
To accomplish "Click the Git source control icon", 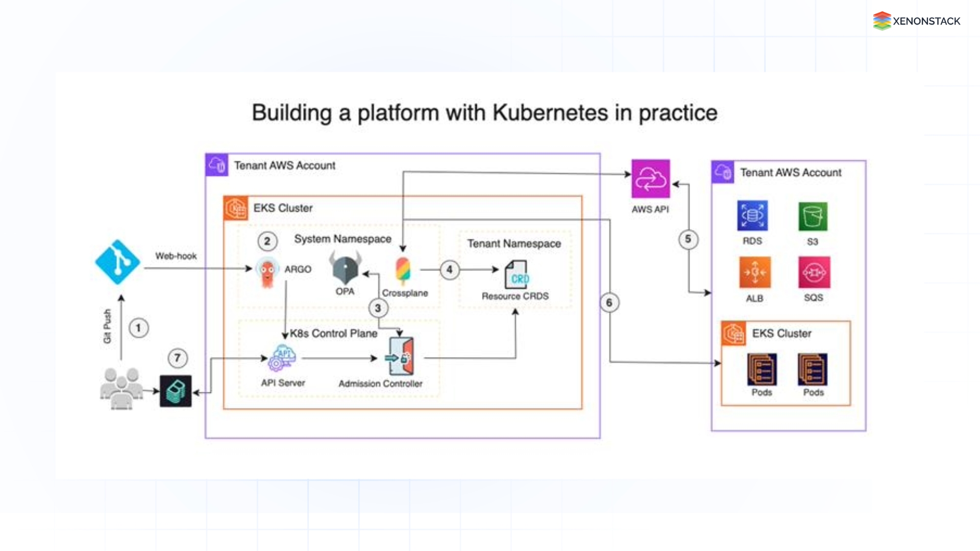I will click(117, 262).
